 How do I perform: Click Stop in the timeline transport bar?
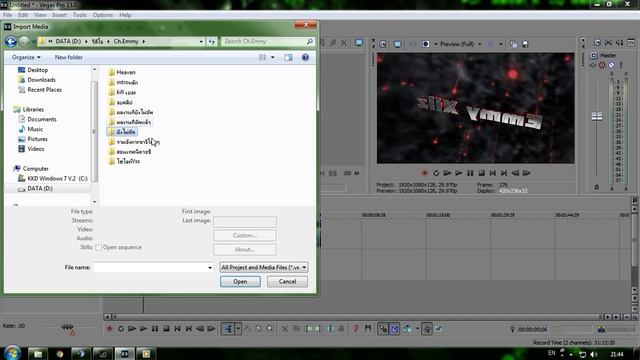pyautogui.click(x=166, y=329)
